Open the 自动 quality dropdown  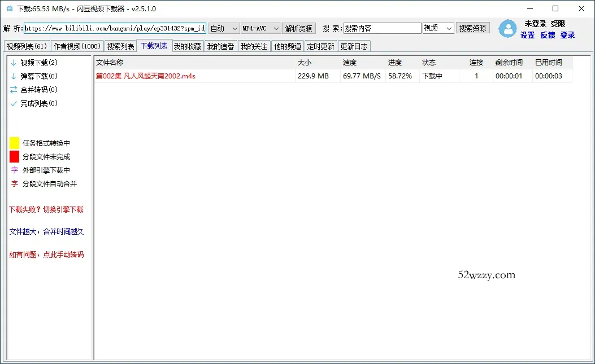coord(224,28)
